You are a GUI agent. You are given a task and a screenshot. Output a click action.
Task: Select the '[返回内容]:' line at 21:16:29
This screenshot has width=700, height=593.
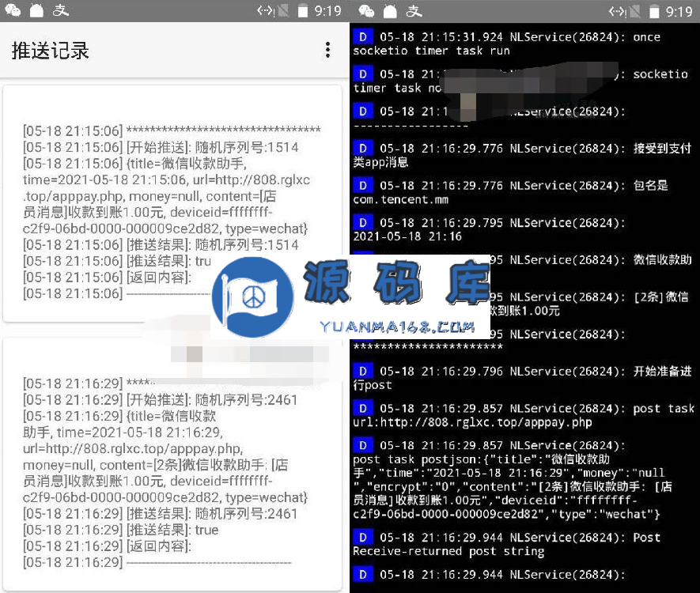[107, 546]
